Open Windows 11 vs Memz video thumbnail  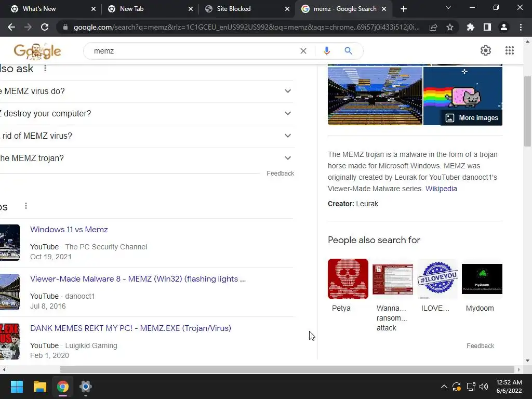click(10, 243)
